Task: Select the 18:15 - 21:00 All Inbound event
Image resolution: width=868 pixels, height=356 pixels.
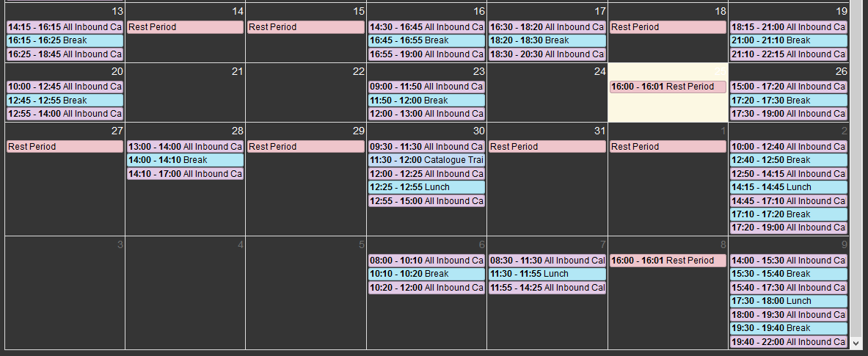Action: click(789, 27)
